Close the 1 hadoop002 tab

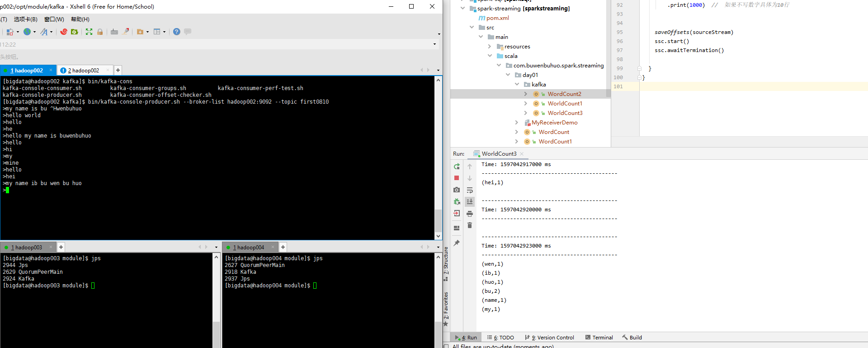(51, 70)
